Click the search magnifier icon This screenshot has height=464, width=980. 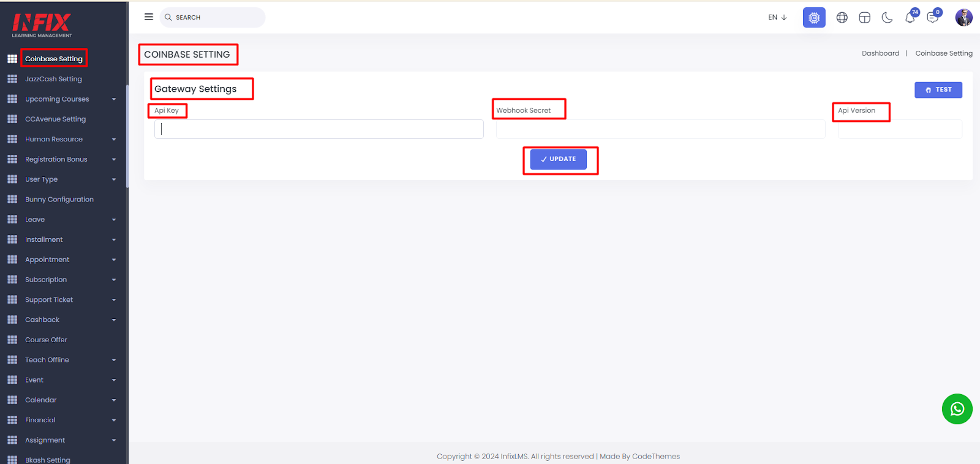[168, 17]
